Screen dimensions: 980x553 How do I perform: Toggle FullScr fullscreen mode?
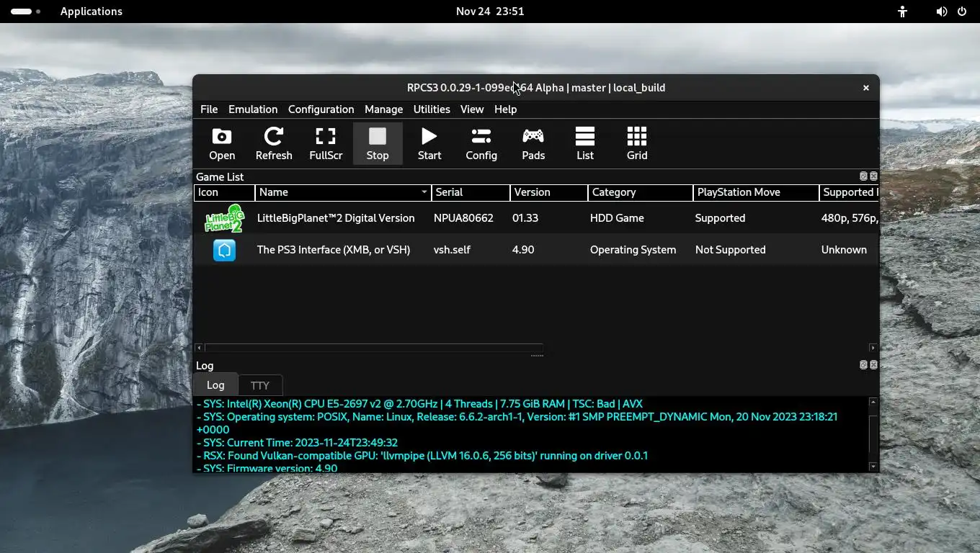(x=326, y=143)
